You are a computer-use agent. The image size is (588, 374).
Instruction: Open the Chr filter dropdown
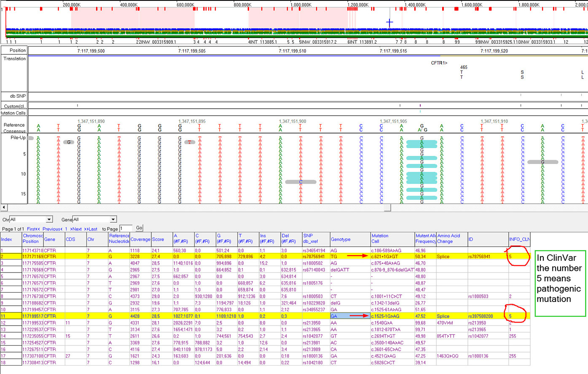pyautogui.click(x=49, y=219)
